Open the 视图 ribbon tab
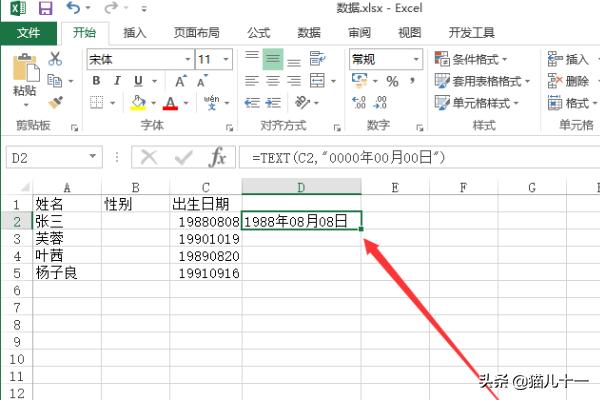This screenshot has width=600, height=400. [410, 33]
